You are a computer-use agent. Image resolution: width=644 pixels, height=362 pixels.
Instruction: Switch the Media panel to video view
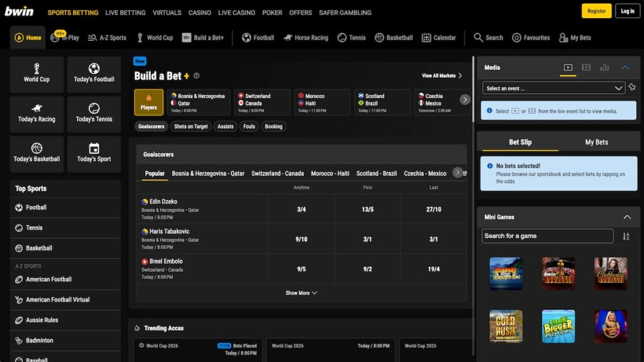tap(568, 67)
